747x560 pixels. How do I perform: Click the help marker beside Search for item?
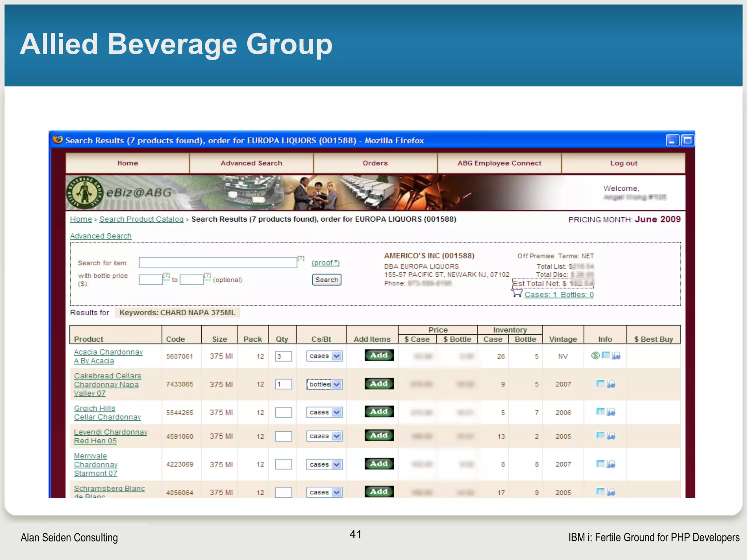tap(301, 258)
